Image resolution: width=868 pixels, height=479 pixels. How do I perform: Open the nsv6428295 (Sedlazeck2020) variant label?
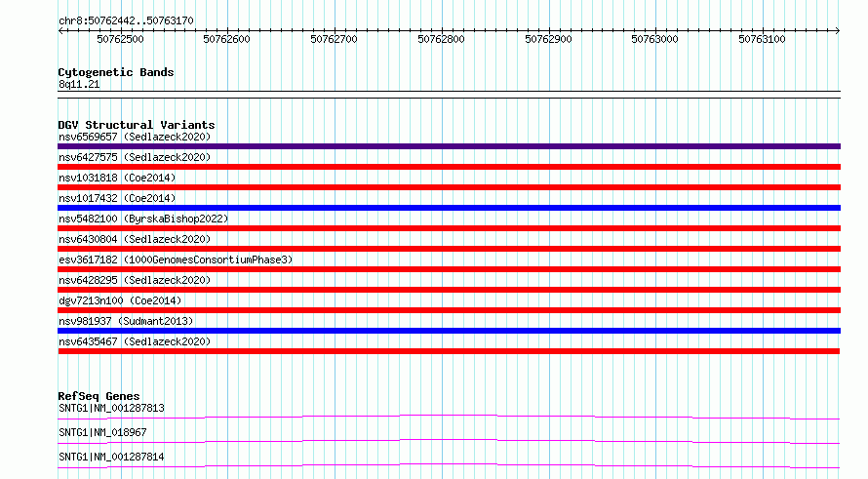tap(135, 280)
